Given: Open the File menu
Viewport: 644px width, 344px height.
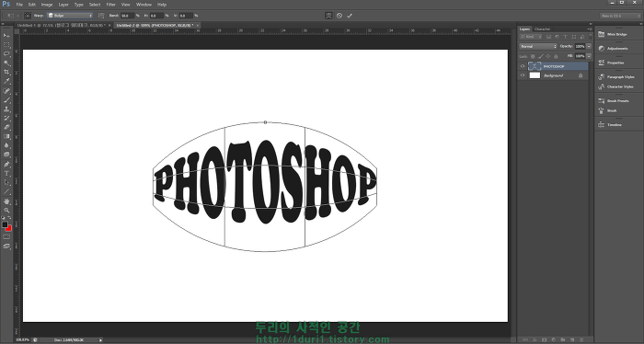Looking at the screenshot, I should (x=19, y=5).
